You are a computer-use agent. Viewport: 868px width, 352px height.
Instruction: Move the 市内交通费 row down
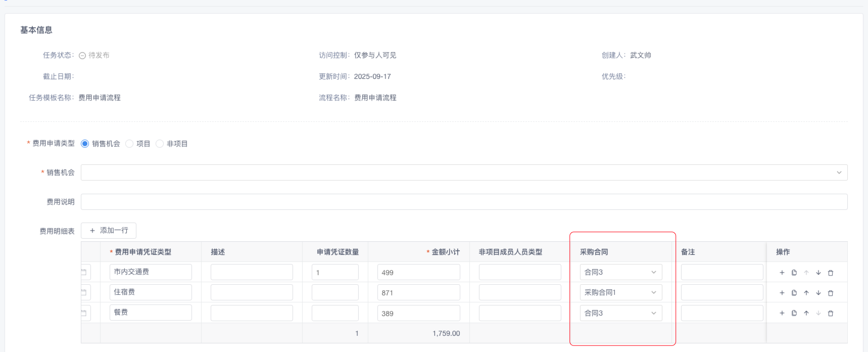(818, 273)
